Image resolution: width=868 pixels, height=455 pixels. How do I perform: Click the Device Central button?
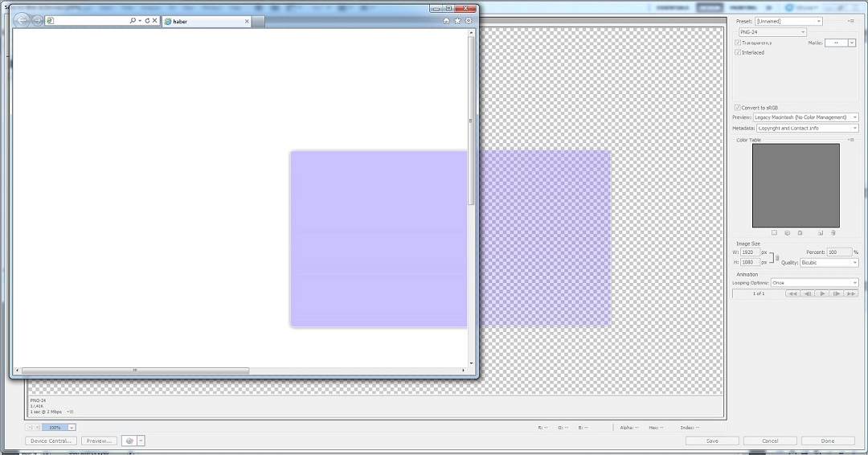coord(51,441)
